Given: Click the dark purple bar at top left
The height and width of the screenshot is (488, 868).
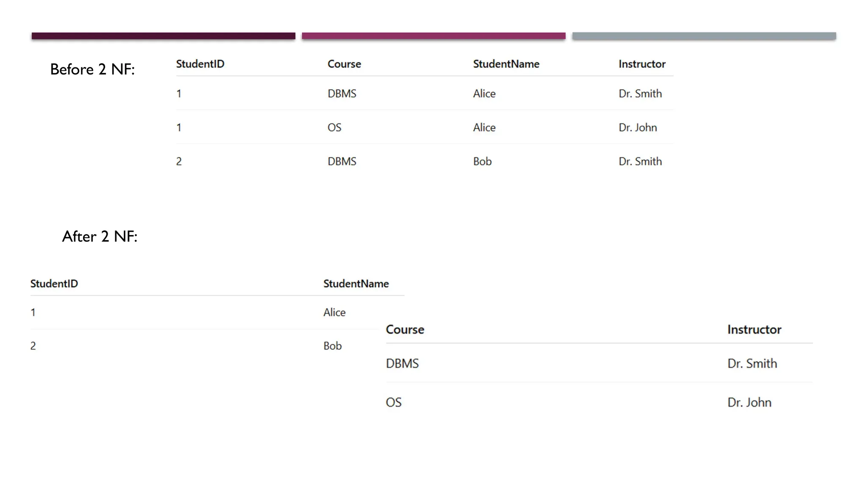Looking at the screenshot, I should point(163,36).
